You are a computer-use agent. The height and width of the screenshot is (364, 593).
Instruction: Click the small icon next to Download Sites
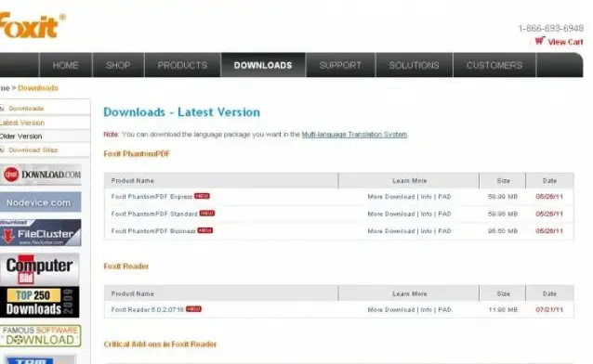(x=2, y=150)
